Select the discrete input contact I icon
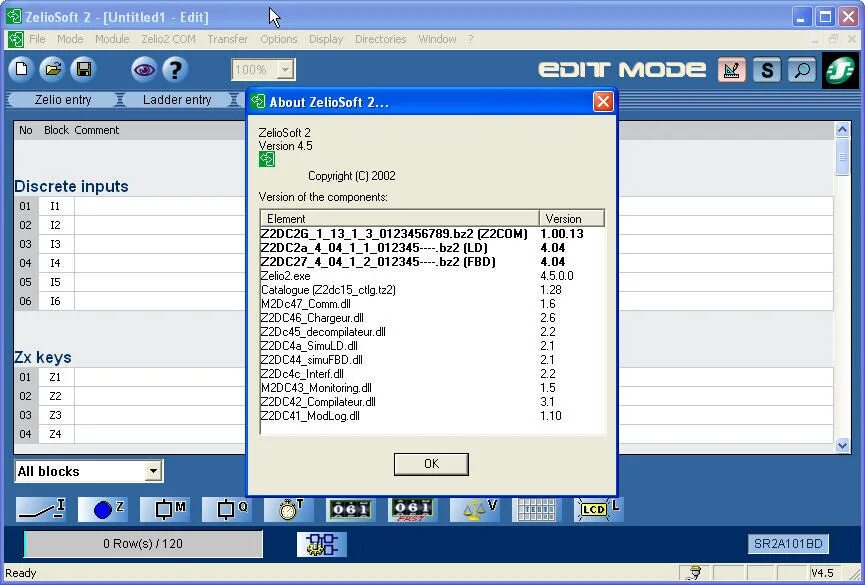865x585 pixels. [x=41, y=509]
